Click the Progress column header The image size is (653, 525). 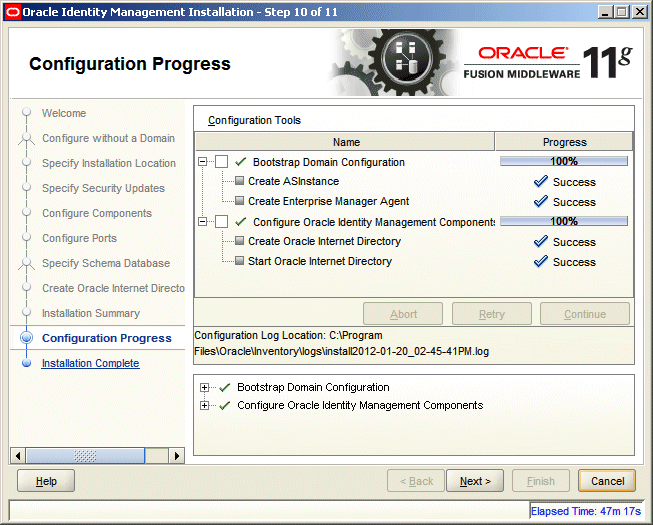564,142
